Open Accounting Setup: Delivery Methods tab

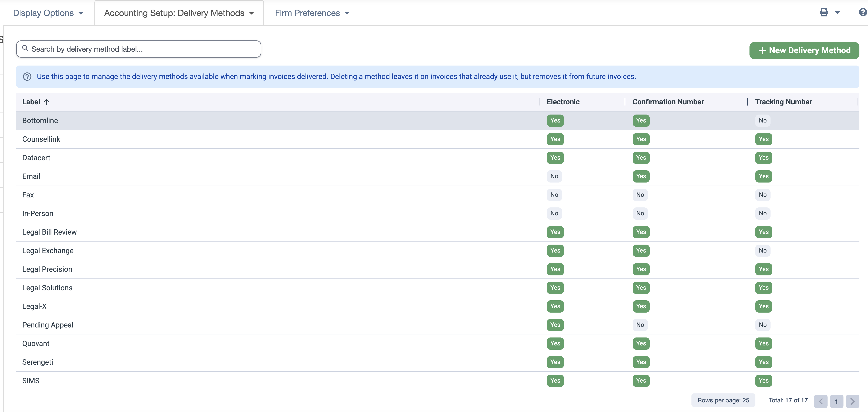[179, 13]
